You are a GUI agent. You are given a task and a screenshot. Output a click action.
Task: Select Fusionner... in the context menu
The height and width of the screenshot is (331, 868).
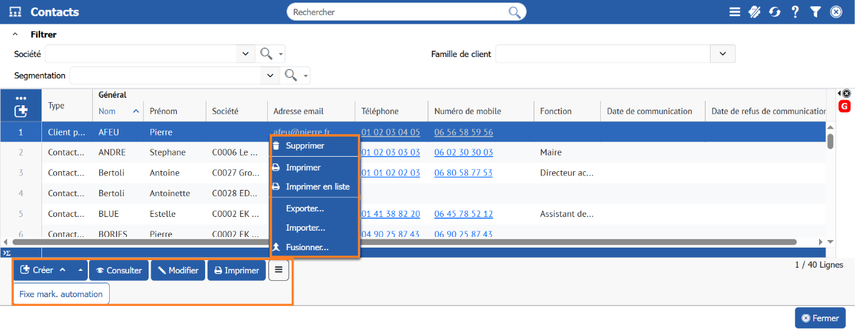pos(307,247)
